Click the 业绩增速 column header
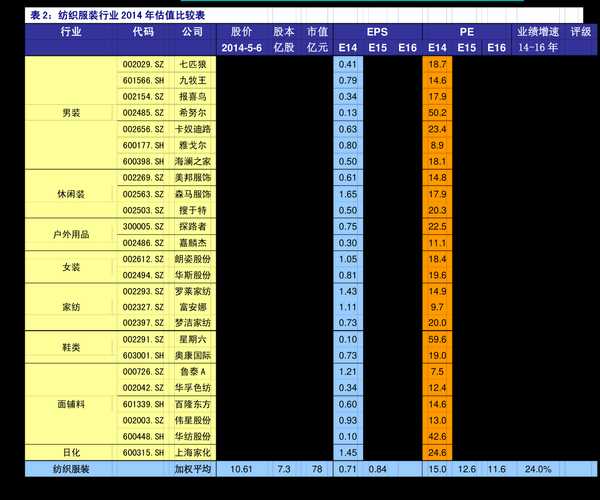Image resolution: width=600 pixels, height=500 pixels. pyautogui.click(x=538, y=32)
